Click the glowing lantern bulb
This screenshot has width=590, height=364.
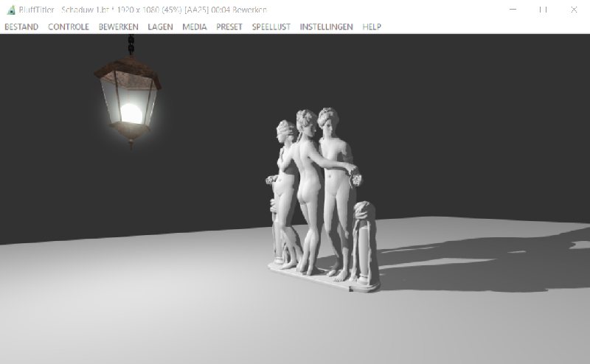[131, 113]
